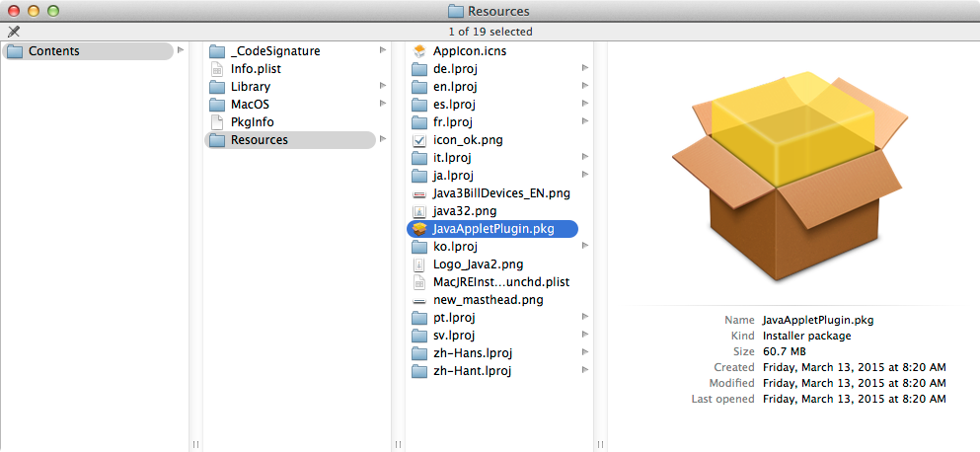Expand the Contents folder arrow
The width and height of the screenshot is (980, 452).
click(181, 50)
